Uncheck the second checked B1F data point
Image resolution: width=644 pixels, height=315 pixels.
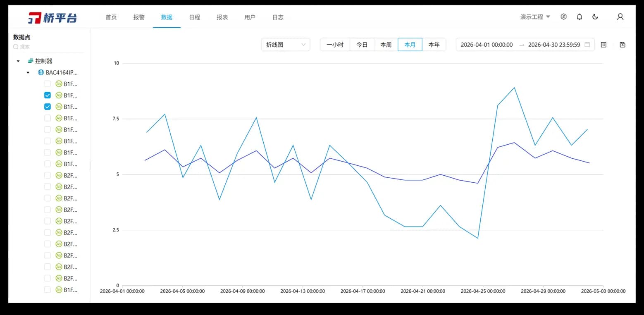pyautogui.click(x=48, y=107)
